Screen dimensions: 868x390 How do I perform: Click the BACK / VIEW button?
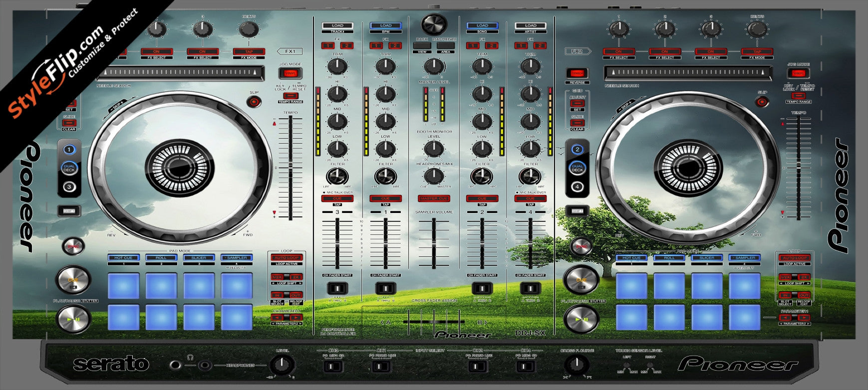point(422,45)
